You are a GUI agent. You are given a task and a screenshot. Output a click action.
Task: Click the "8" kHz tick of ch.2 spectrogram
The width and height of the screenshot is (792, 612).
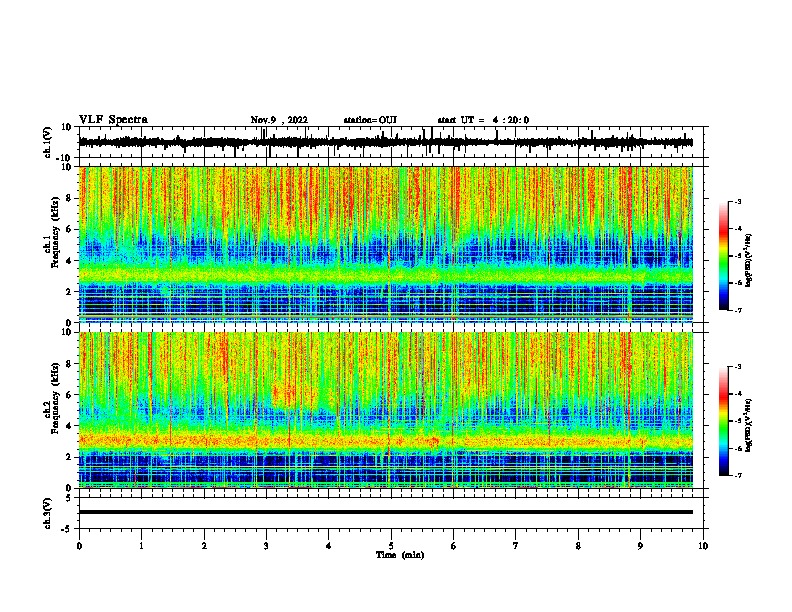[70, 364]
